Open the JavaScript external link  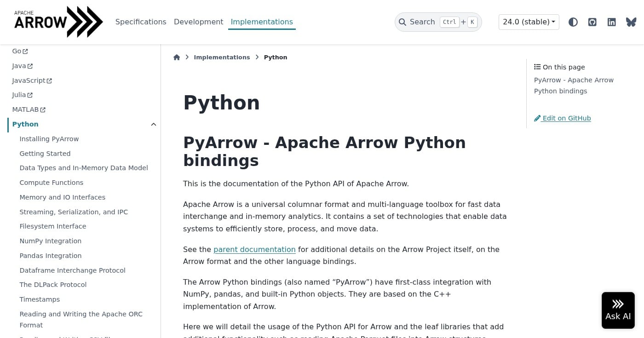point(32,80)
